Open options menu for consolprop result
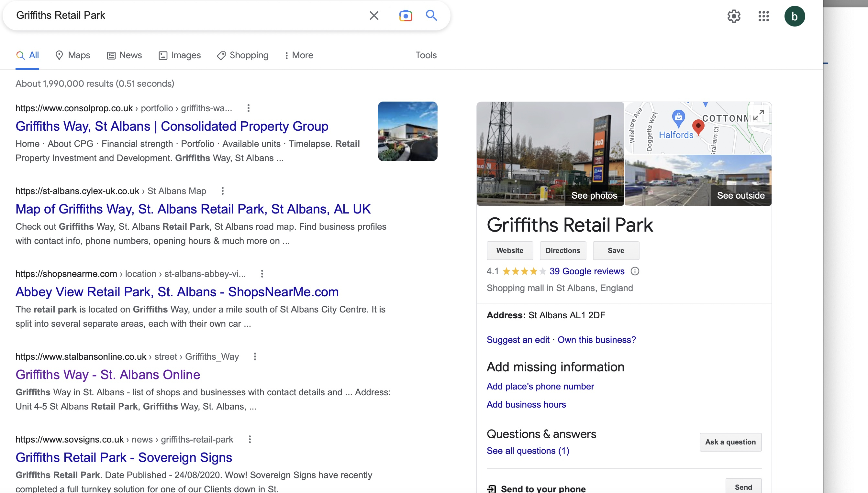Image resolution: width=868 pixels, height=493 pixels. (248, 108)
